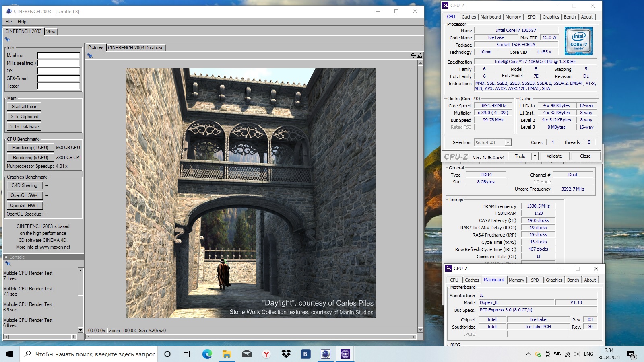Click the OS input field

[59, 71]
